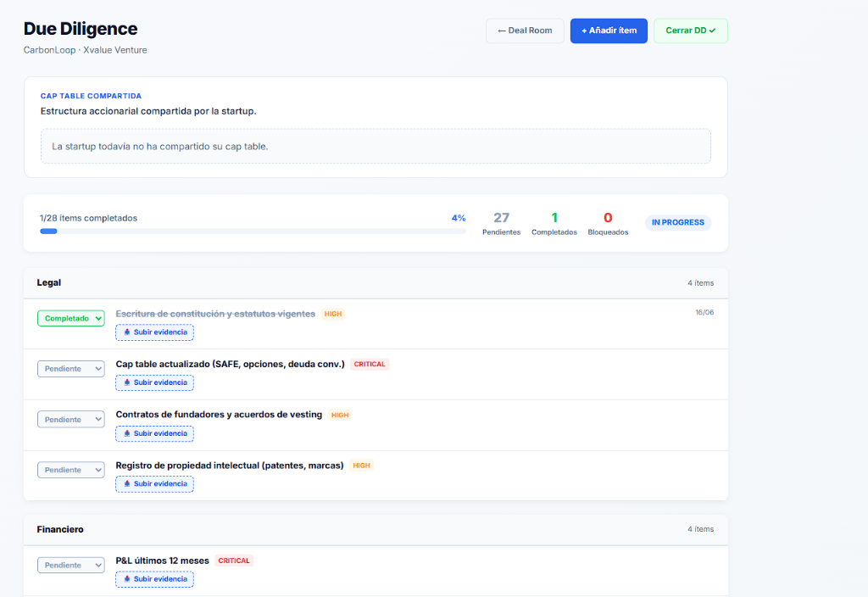The image size is (868, 597).
Task: Click the 4% progress percentage
Action: click(x=459, y=218)
